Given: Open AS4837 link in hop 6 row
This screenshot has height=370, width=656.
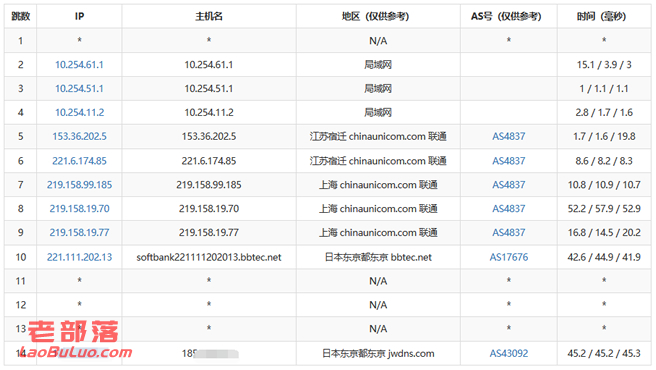Looking at the screenshot, I should (509, 161).
